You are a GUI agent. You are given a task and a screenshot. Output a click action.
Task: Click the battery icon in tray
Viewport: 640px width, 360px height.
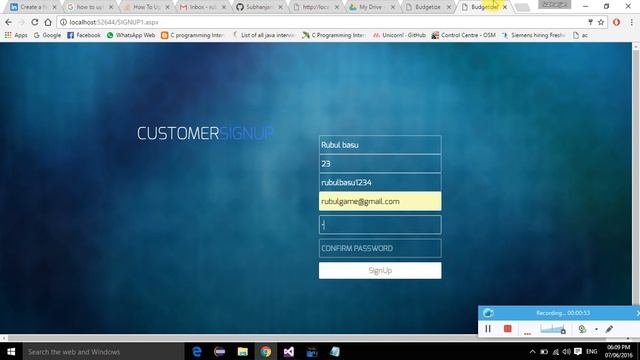tap(544, 351)
